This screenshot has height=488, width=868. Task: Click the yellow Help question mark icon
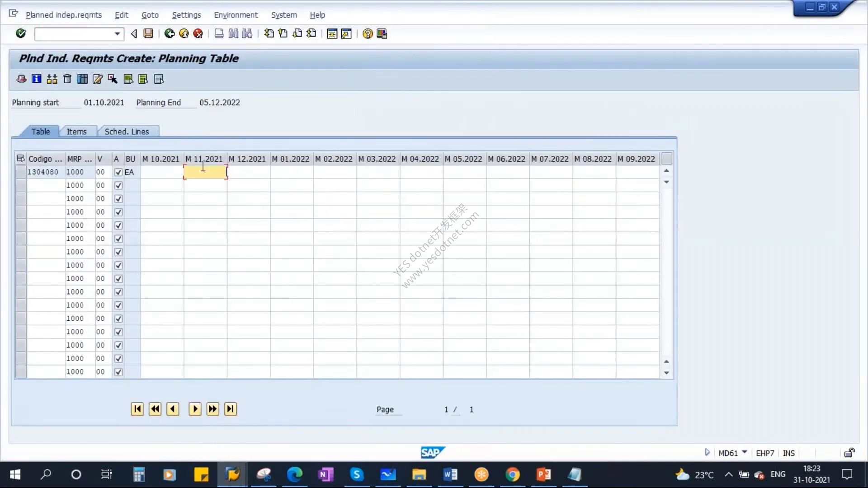tap(368, 34)
